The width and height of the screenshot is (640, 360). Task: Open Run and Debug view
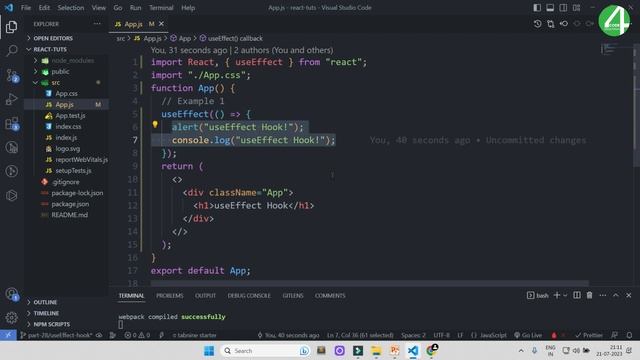[11, 99]
